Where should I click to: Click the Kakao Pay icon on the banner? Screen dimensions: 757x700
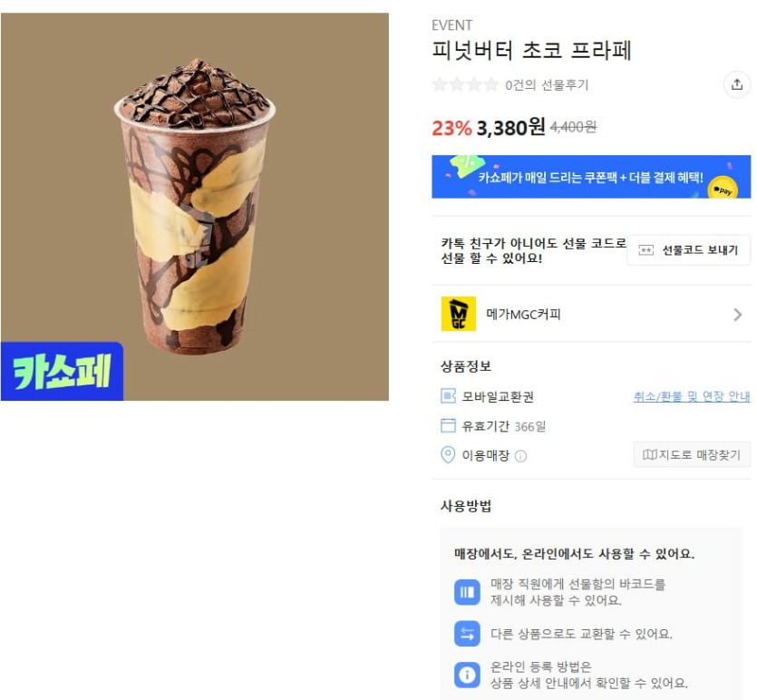click(x=723, y=189)
